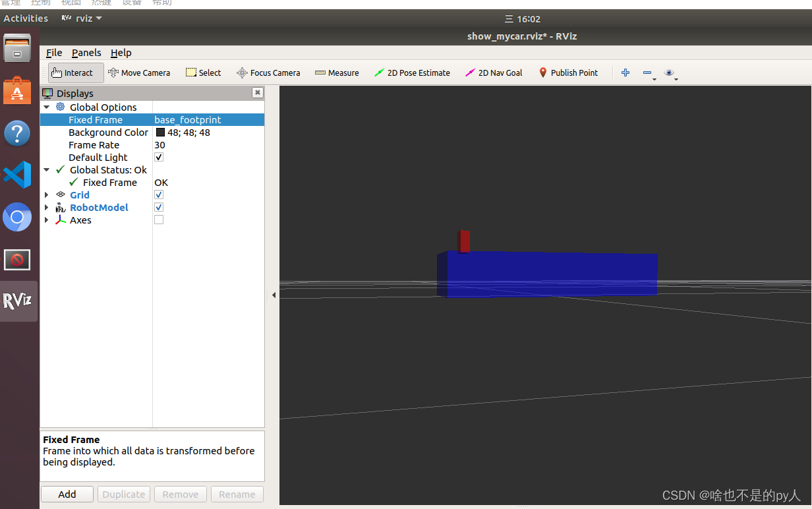
Task: Toggle the Default Light checkbox
Action: click(159, 157)
